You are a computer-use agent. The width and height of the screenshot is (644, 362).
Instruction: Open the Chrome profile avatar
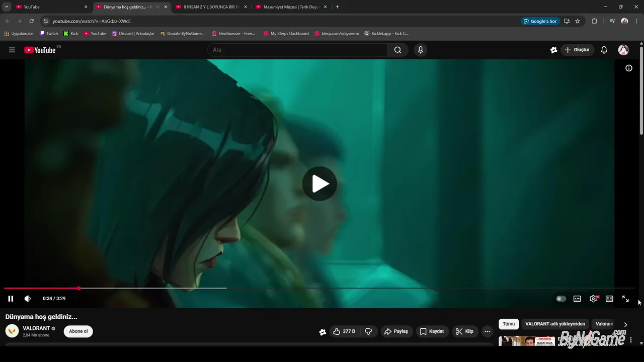624,21
